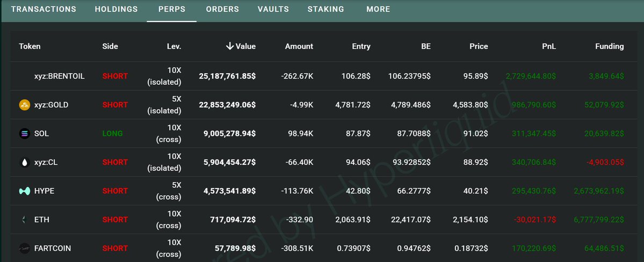Open the xyz:BRENTOIL token link

[59, 76]
